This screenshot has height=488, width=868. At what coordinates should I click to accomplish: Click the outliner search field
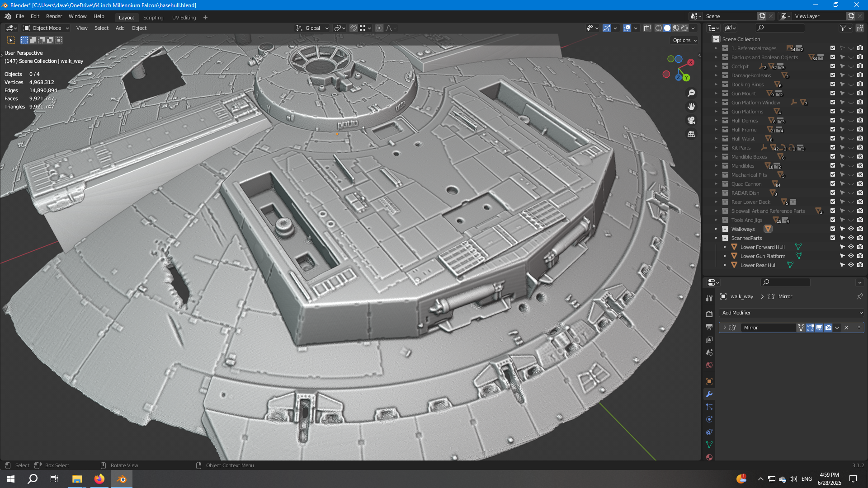click(x=780, y=28)
